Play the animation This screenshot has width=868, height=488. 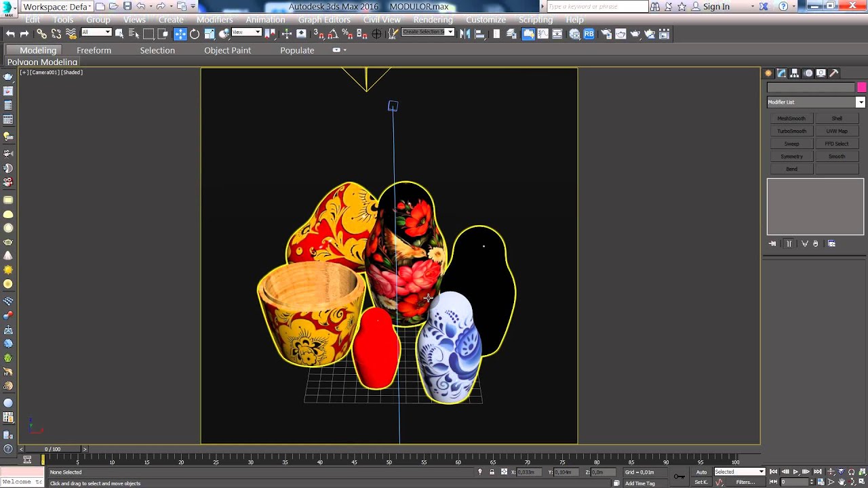pos(795,472)
